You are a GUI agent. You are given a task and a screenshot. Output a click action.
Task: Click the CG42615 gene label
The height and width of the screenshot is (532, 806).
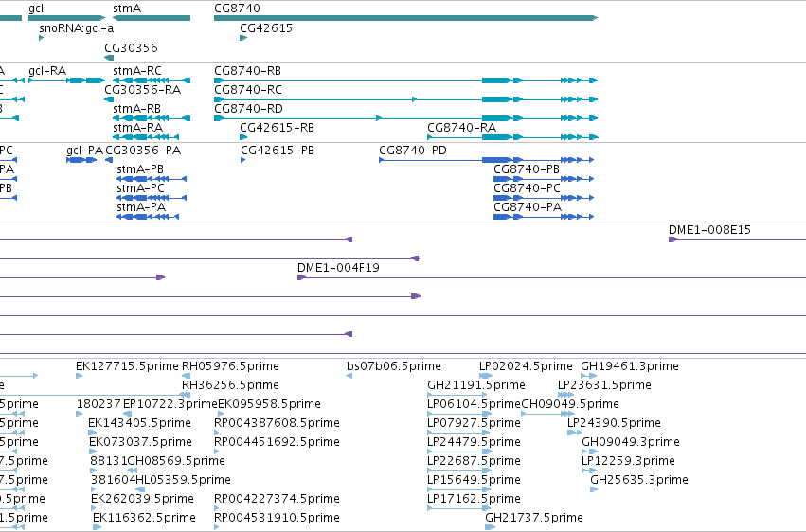pos(266,28)
